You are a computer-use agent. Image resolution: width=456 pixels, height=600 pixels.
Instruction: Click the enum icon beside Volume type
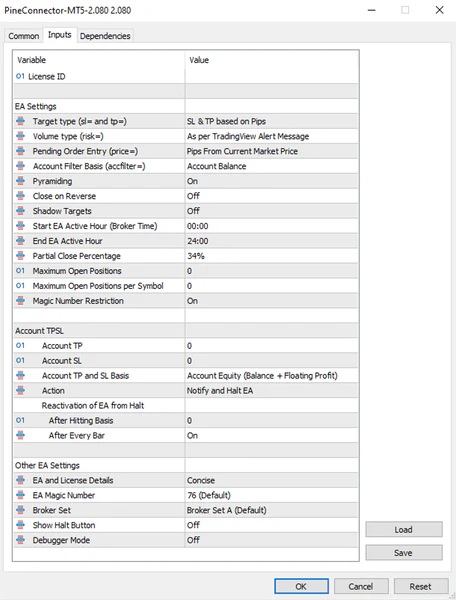(x=21, y=136)
